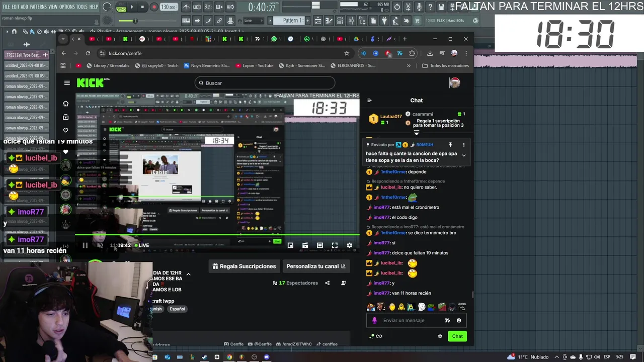Open Chrome extensions puzzle icon
644x362 pixels.
point(413,53)
